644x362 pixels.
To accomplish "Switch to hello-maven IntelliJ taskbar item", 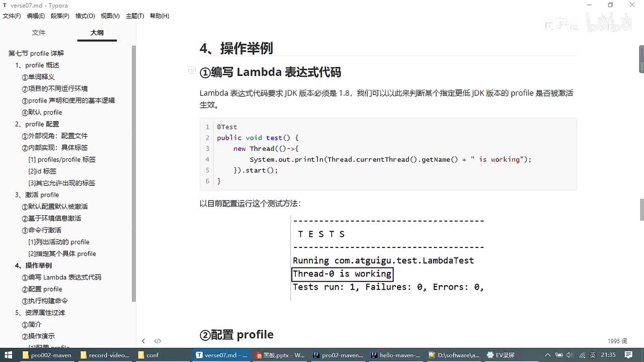I will [x=395, y=355].
